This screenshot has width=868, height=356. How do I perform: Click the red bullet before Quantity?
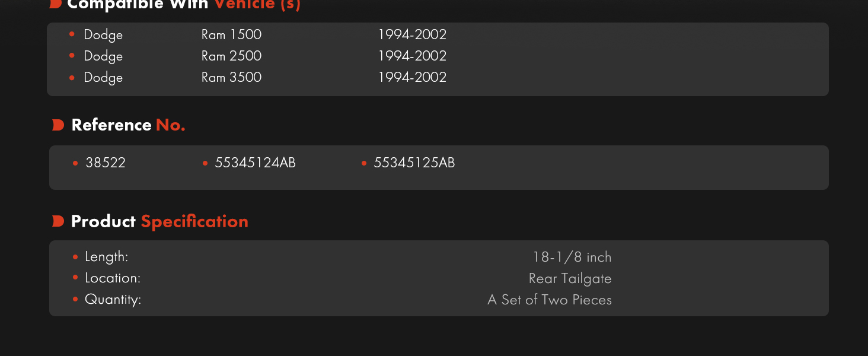(75, 299)
